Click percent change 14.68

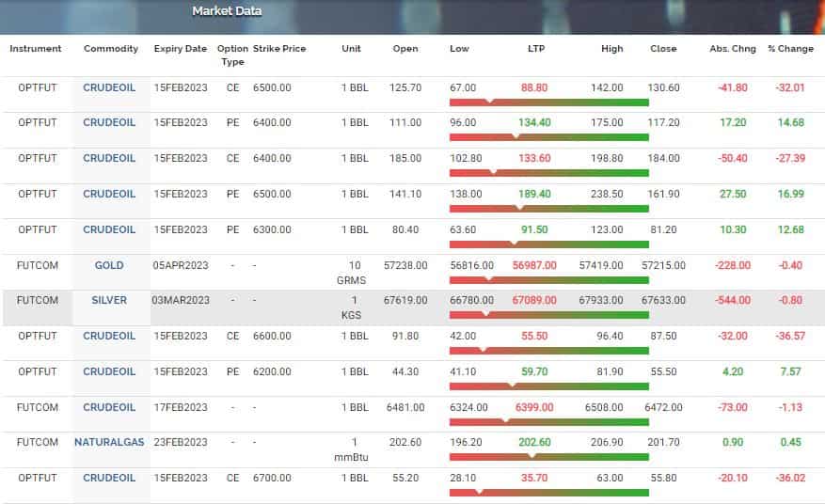point(791,122)
